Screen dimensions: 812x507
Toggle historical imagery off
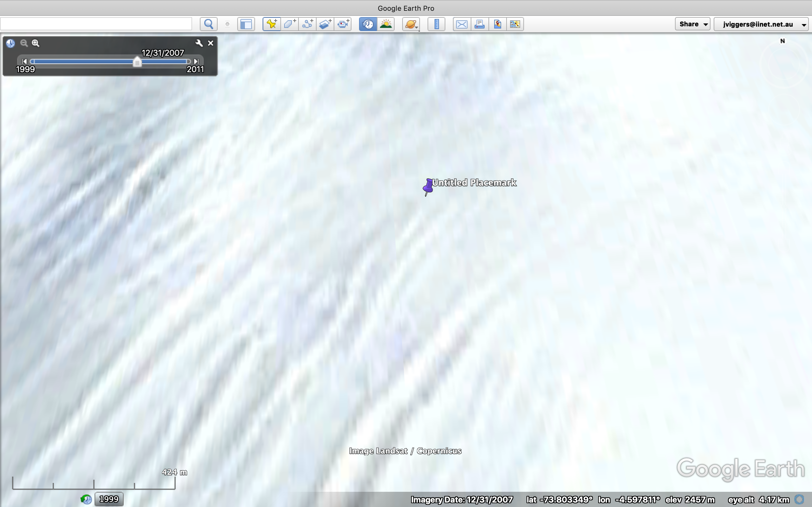coord(367,24)
